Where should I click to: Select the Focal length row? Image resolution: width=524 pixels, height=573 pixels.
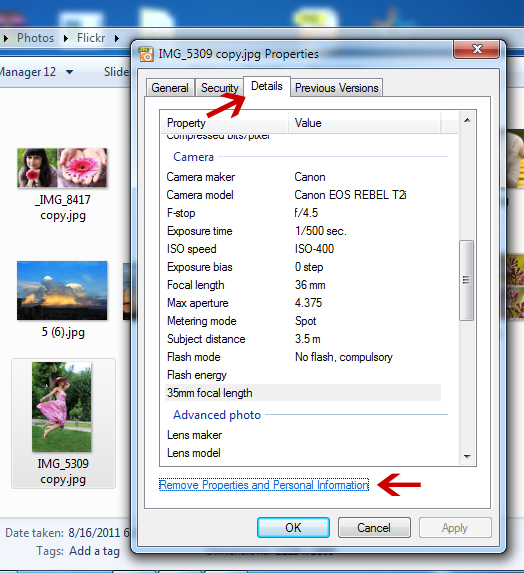coord(303,285)
